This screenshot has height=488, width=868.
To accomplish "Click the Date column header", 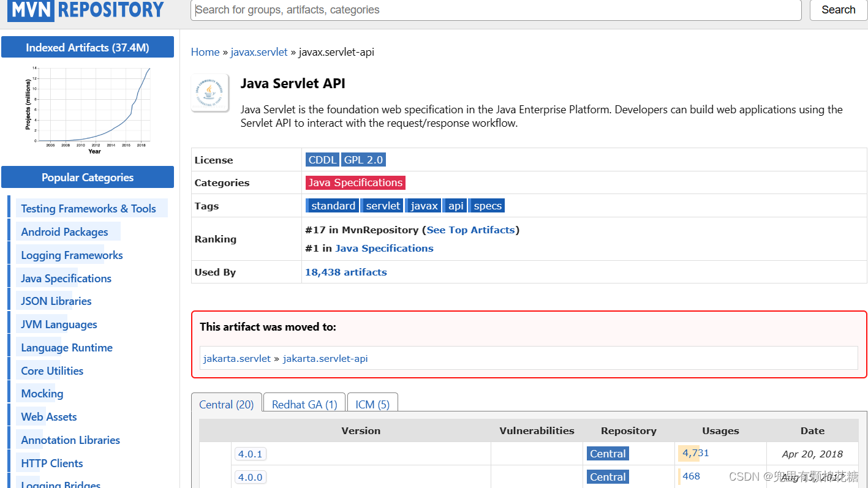I will click(812, 430).
